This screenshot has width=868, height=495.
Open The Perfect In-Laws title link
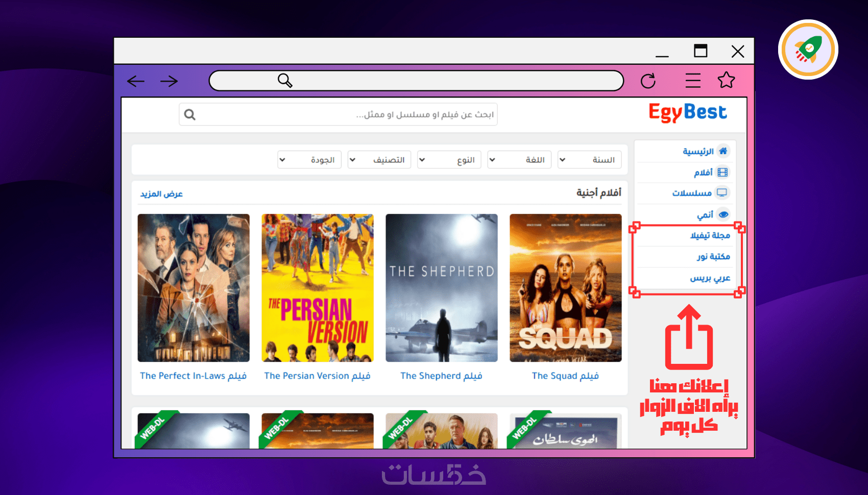(x=193, y=376)
